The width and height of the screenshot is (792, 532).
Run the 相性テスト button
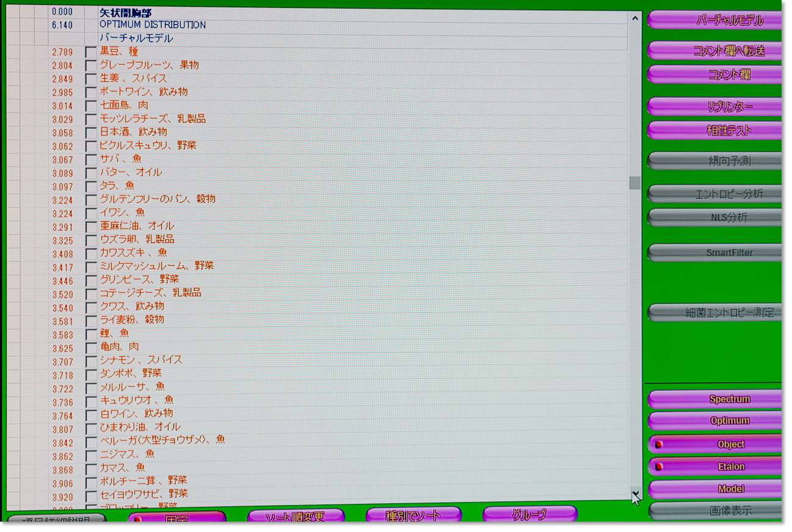715,130
